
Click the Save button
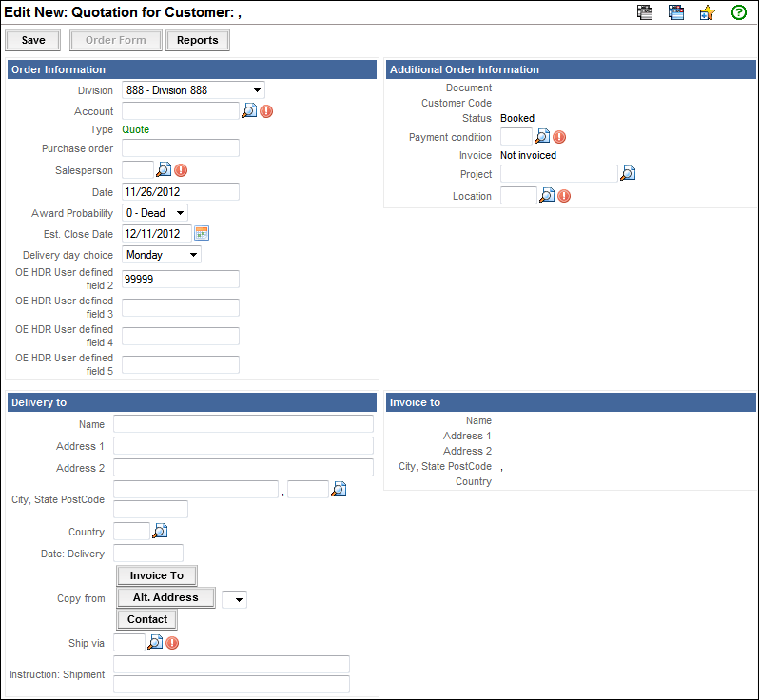33,41
